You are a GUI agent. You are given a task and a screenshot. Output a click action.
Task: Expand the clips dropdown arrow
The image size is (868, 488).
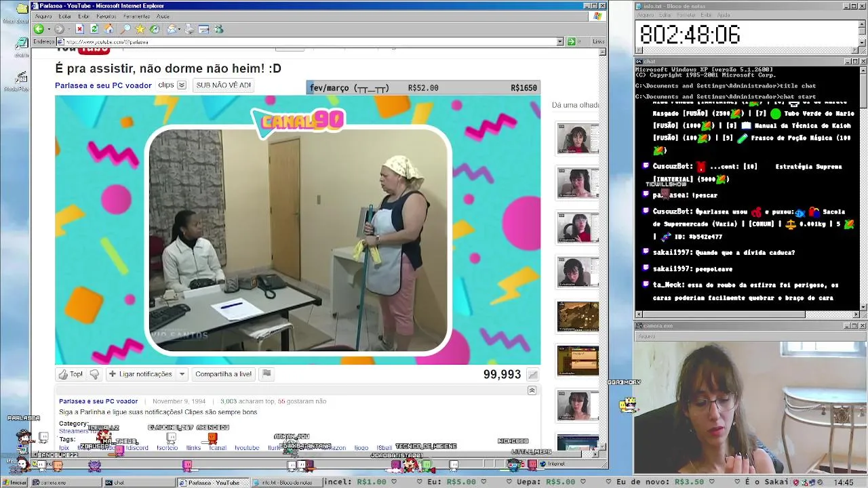click(181, 85)
